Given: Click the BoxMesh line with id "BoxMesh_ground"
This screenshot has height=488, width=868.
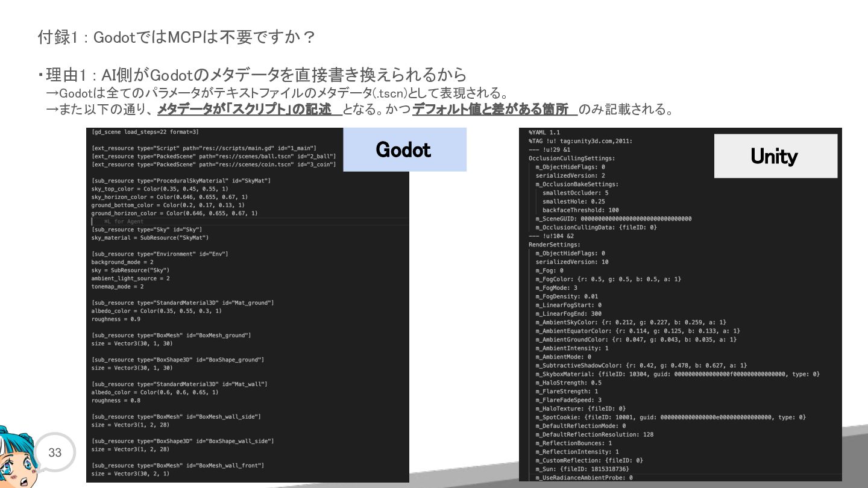Looking at the screenshot, I should point(171,336).
